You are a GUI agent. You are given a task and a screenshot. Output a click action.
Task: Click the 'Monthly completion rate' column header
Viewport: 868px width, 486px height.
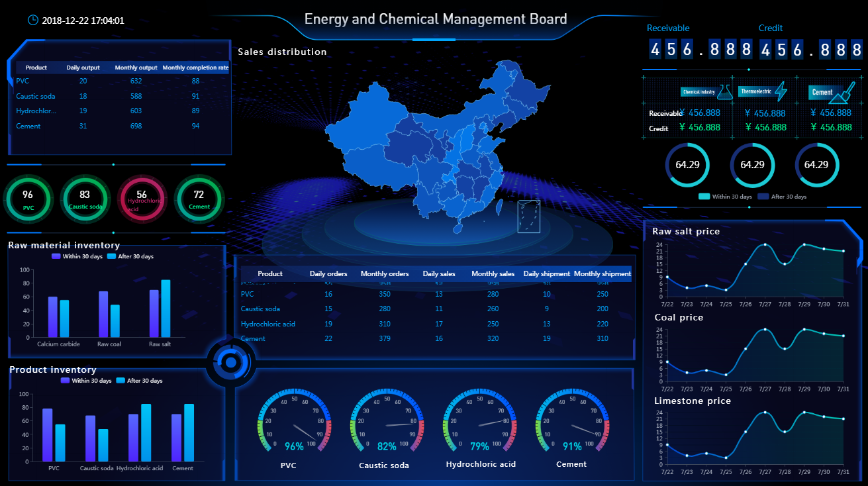(195, 68)
